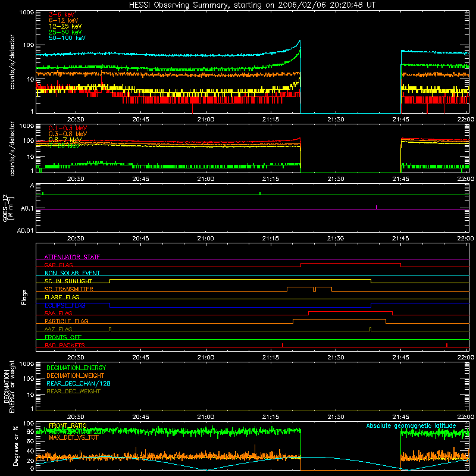Screen dimensions: 476x476
Task: Select the FRONTS_OFF flag label
Action: tap(63, 337)
